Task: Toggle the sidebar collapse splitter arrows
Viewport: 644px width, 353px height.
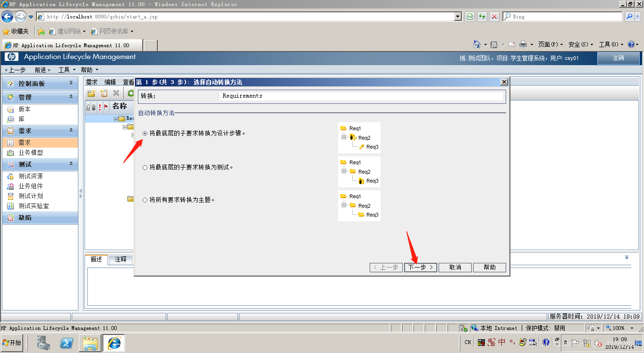Action: tap(81, 193)
